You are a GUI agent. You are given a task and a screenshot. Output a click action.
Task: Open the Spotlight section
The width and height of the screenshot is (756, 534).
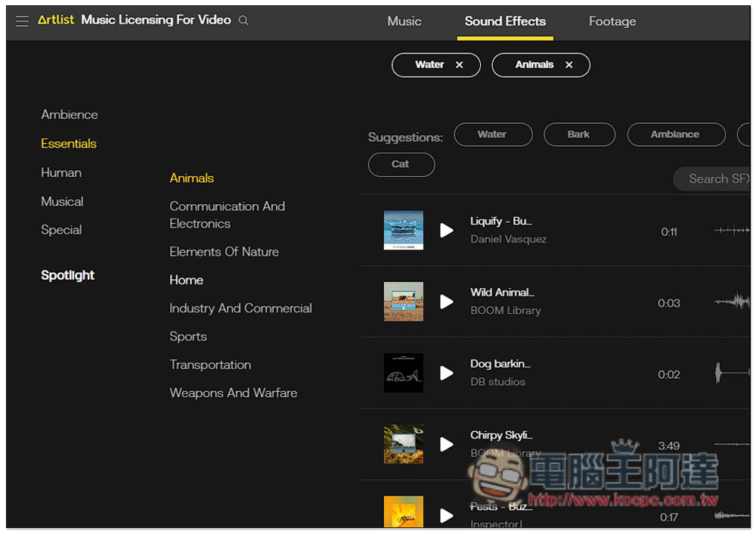tap(68, 275)
